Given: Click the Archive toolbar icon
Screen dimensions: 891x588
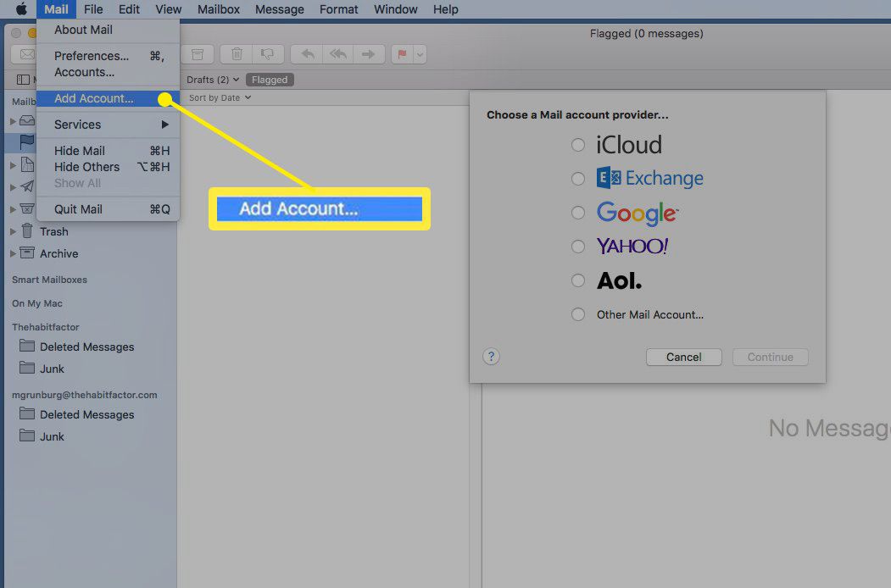Looking at the screenshot, I should [198, 54].
